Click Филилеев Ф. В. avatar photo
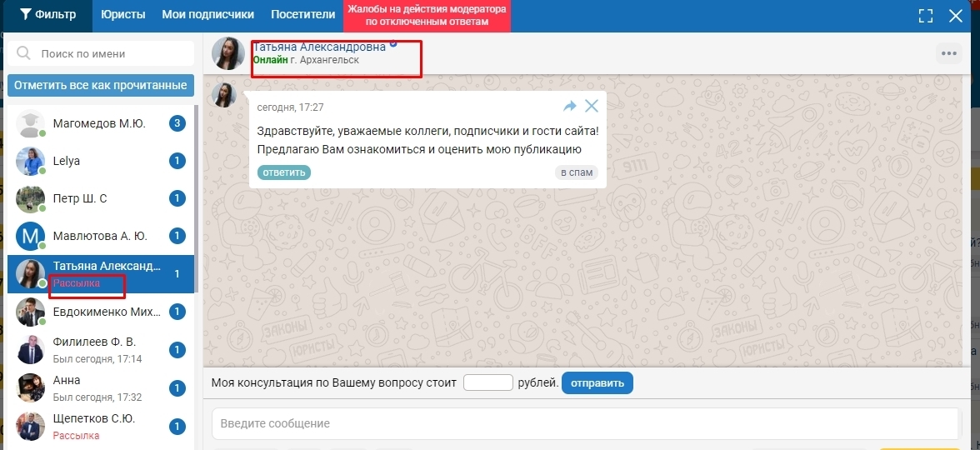Image resolution: width=980 pixels, height=450 pixels. coord(30,350)
